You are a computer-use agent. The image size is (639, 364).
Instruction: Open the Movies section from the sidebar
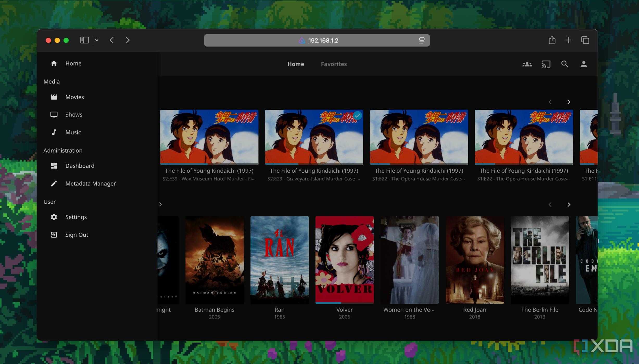click(74, 97)
